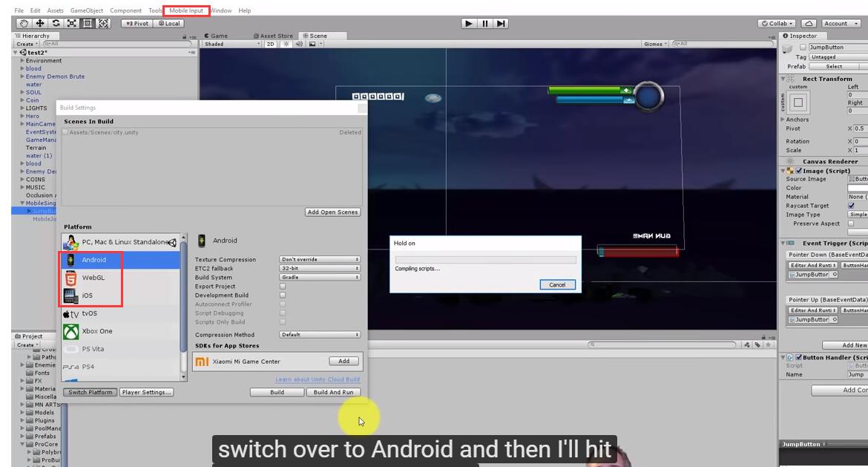Open Unity Cloud services icon
Viewport: 868px width, 467px height.
point(809,23)
